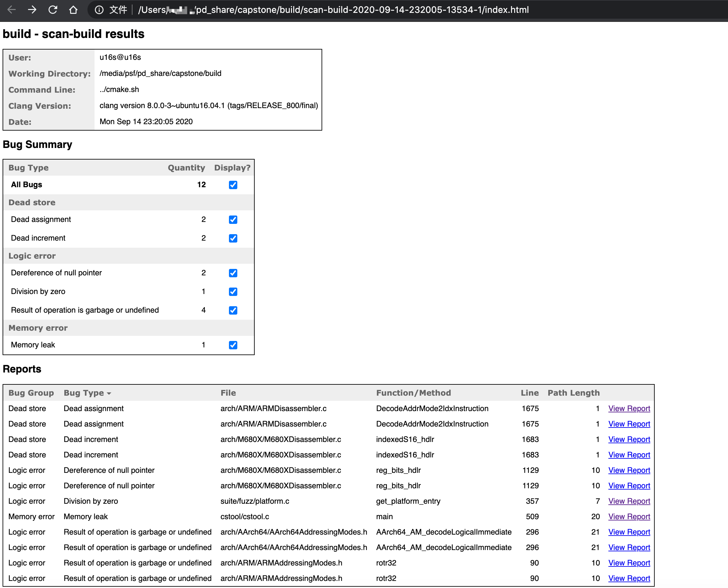Click the page title 'build - scan-build results'
Image resolution: width=728 pixels, height=588 pixels.
(74, 34)
